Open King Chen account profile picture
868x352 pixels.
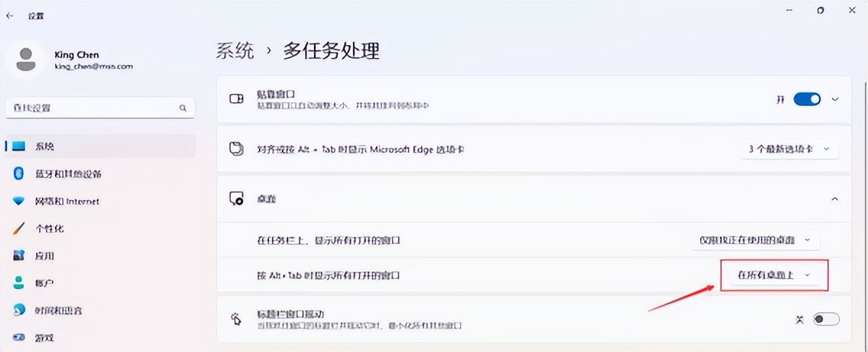[27, 59]
